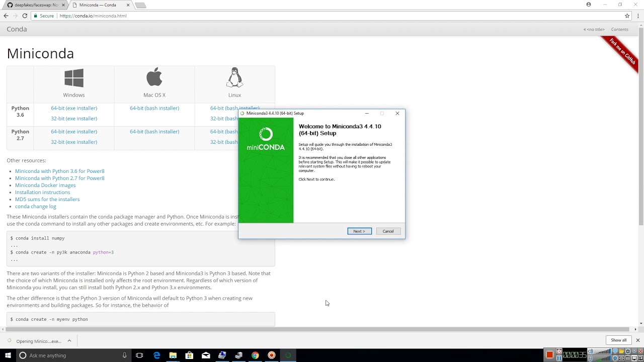Click the Fork me on GitHub ribbon

pos(622,52)
